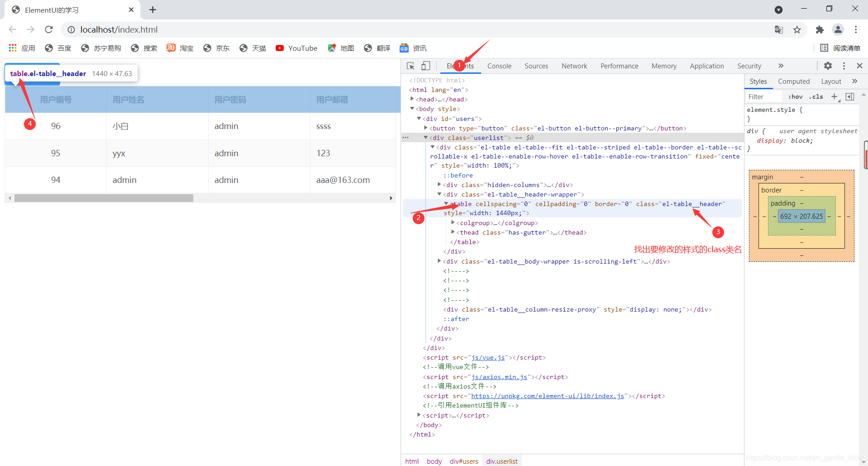Click the translate page icon
Viewport: 868px width, 466px height.
tap(779, 29)
